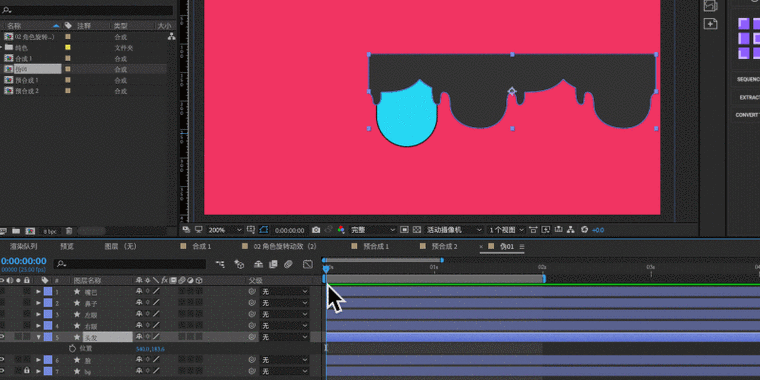This screenshot has width=760, height=380.
Task: Click the flowchart icon in project list
Action: coord(172,36)
